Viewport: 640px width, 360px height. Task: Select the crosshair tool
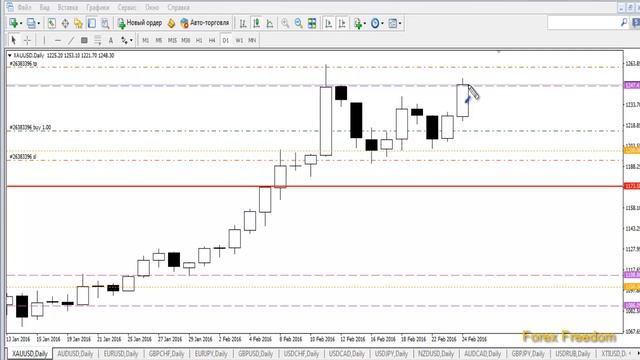(27, 40)
